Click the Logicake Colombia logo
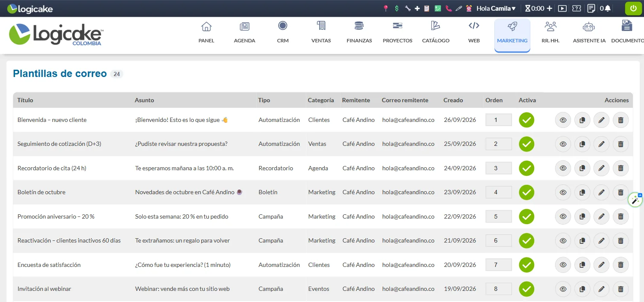 (56, 35)
